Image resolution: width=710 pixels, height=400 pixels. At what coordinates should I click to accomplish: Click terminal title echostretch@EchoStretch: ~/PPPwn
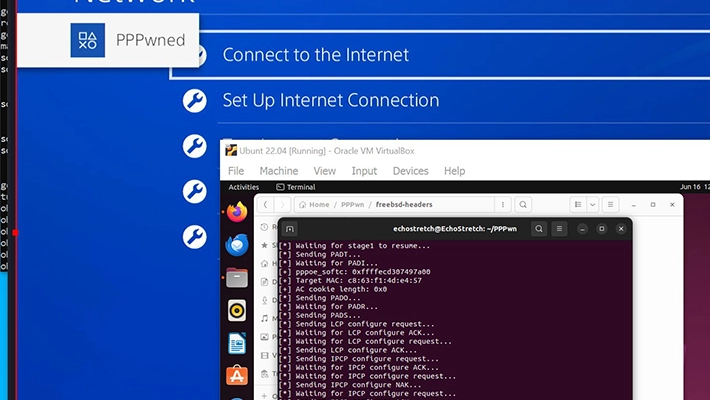pyautogui.click(x=455, y=229)
